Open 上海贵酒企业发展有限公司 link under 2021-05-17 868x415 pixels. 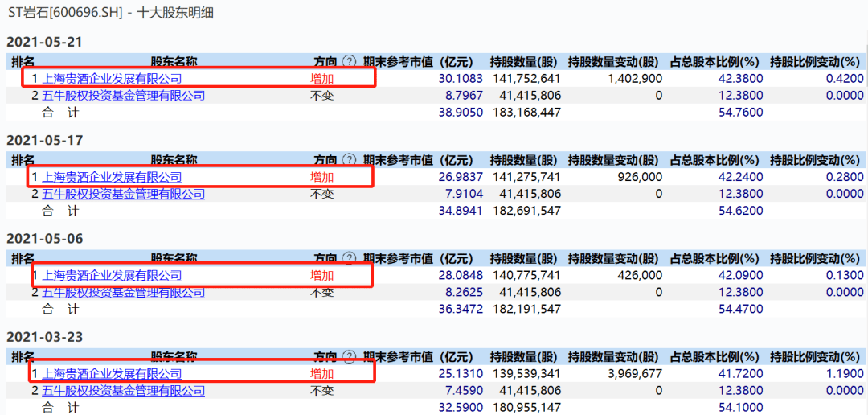[x=112, y=177]
